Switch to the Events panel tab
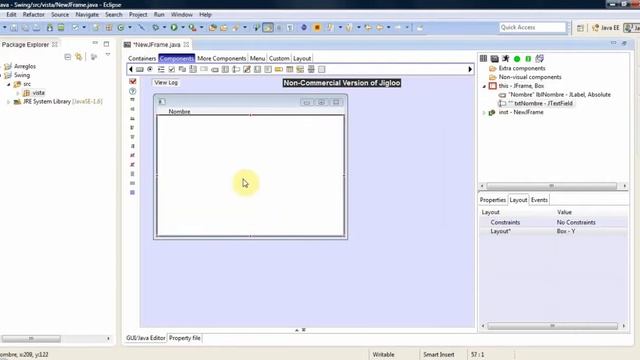 point(539,200)
